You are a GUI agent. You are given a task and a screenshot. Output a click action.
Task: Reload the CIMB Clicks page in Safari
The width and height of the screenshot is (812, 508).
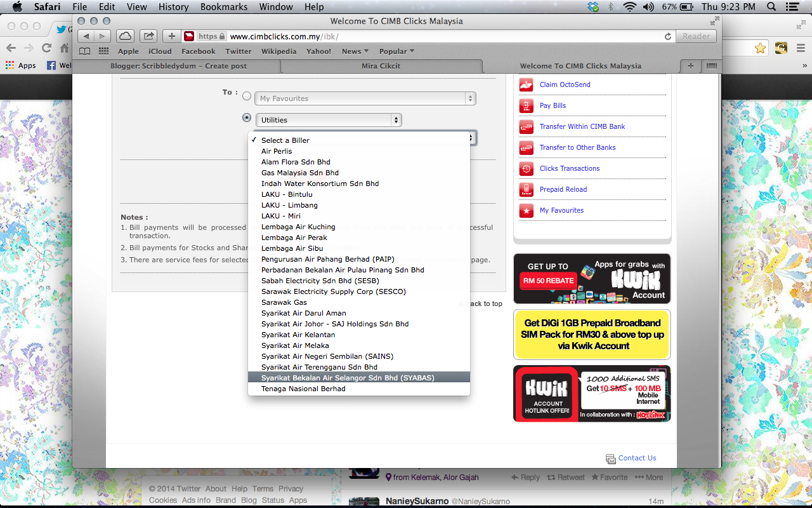pyautogui.click(x=668, y=37)
